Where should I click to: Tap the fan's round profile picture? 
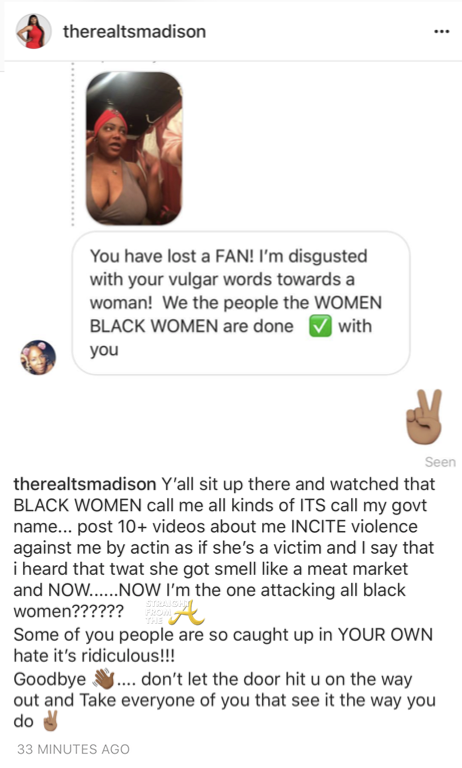point(38,358)
